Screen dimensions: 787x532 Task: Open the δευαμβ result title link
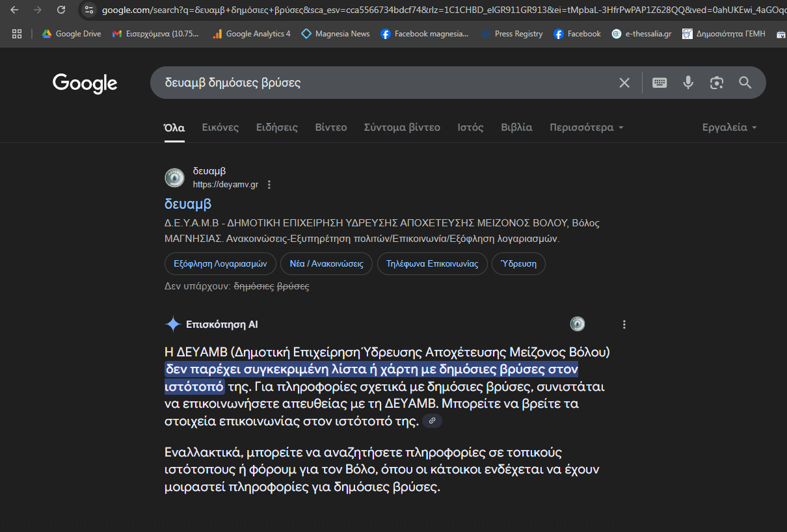tap(188, 204)
